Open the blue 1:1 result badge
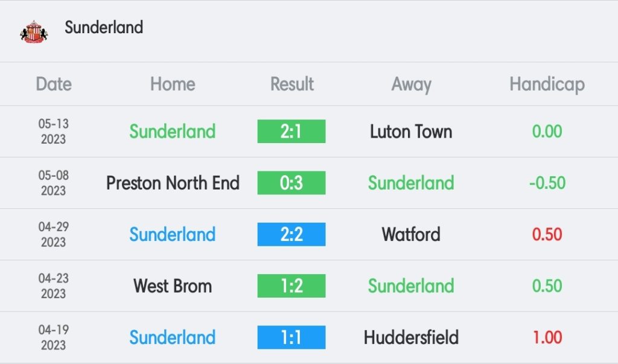Screen dimensions: 618x364 click(x=291, y=337)
